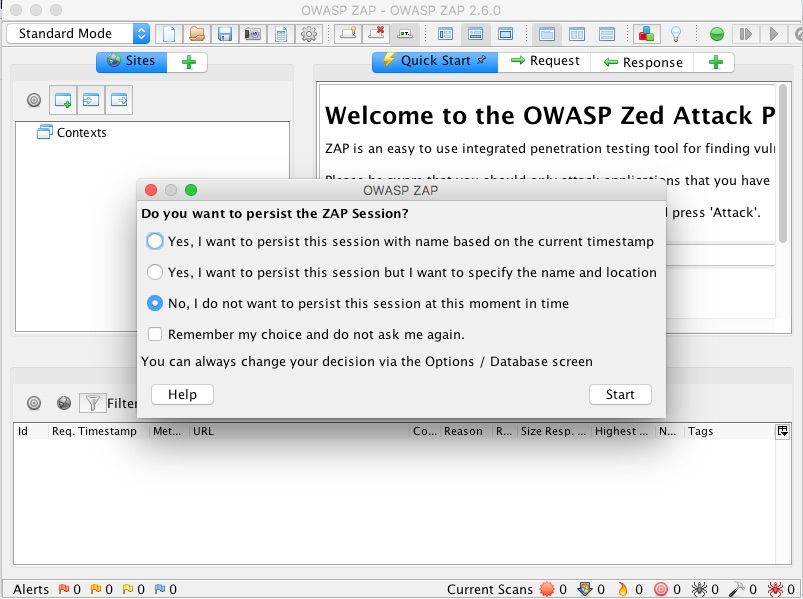Click the orange medium-alert flag count

click(101, 589)
